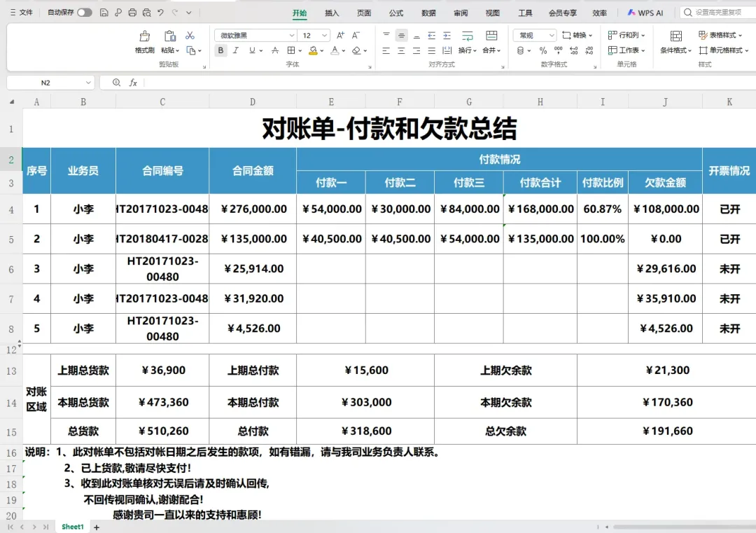Toggle Italic formatting

pos(235,50)
